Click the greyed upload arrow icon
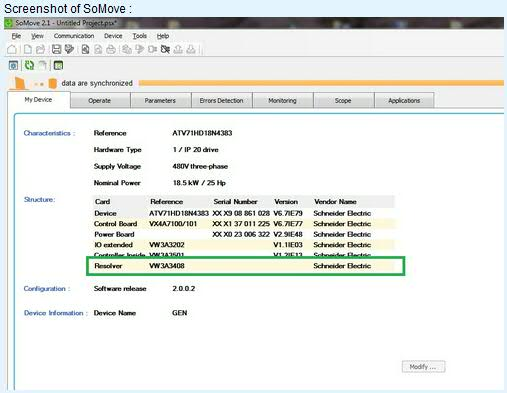 pos(178,49)
